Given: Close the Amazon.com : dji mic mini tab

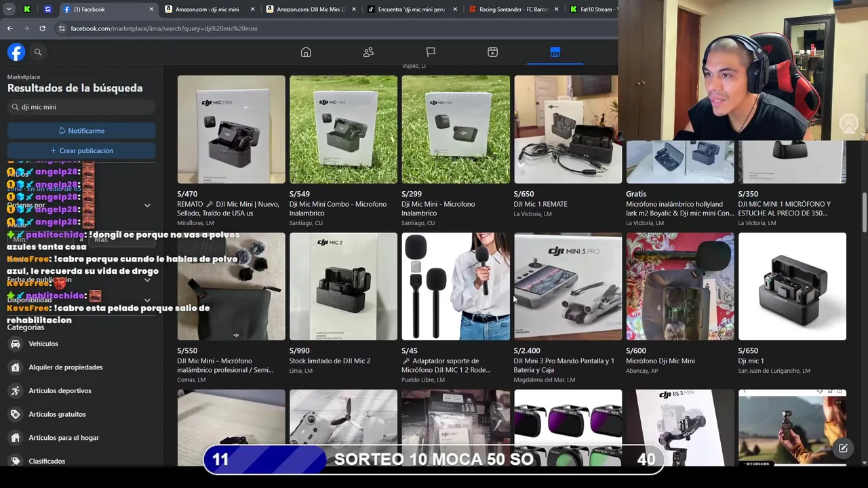Looking at the screenshot, I should click(x=253, y=9).
